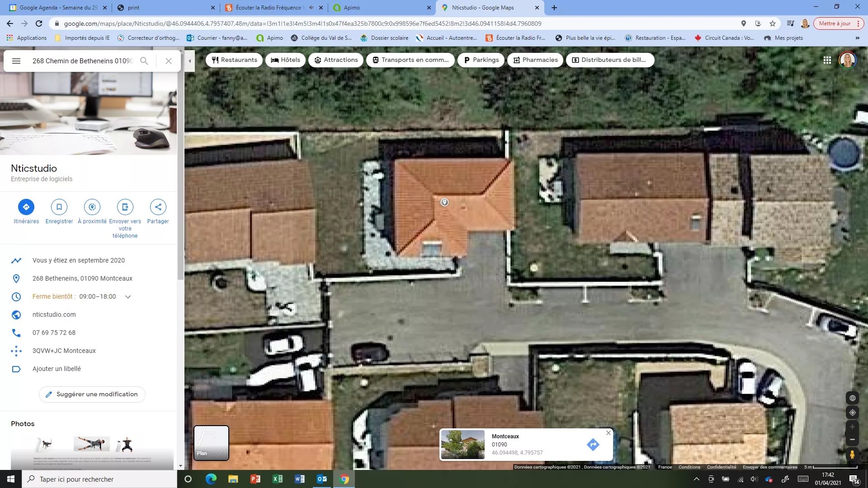The image size is (868, 488).
Task: Click the Google account avatar in Maps
Action: pos(848,60)
